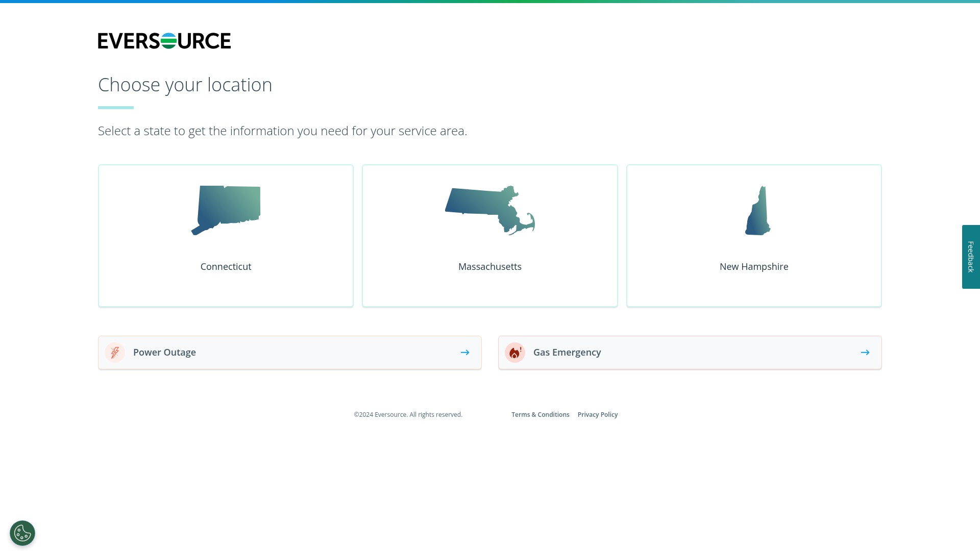Select the New Hampshire state map icon
This screenshot has height=551, width=980.
pyautogui.click(x=758, y=210)
